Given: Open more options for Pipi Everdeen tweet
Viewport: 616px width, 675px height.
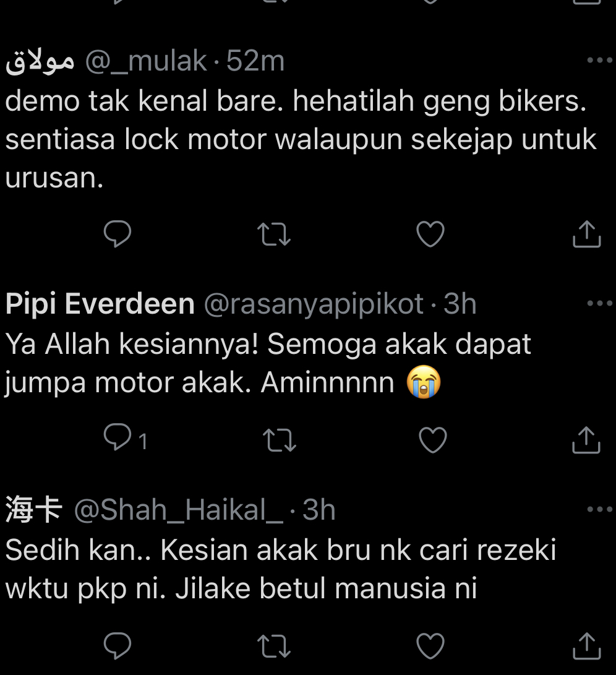Looking at the screenshot, I should coord(600,304).
